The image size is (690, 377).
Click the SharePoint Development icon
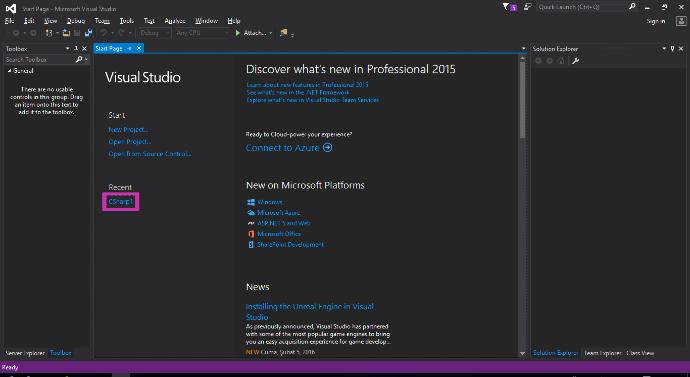point(251,244)
